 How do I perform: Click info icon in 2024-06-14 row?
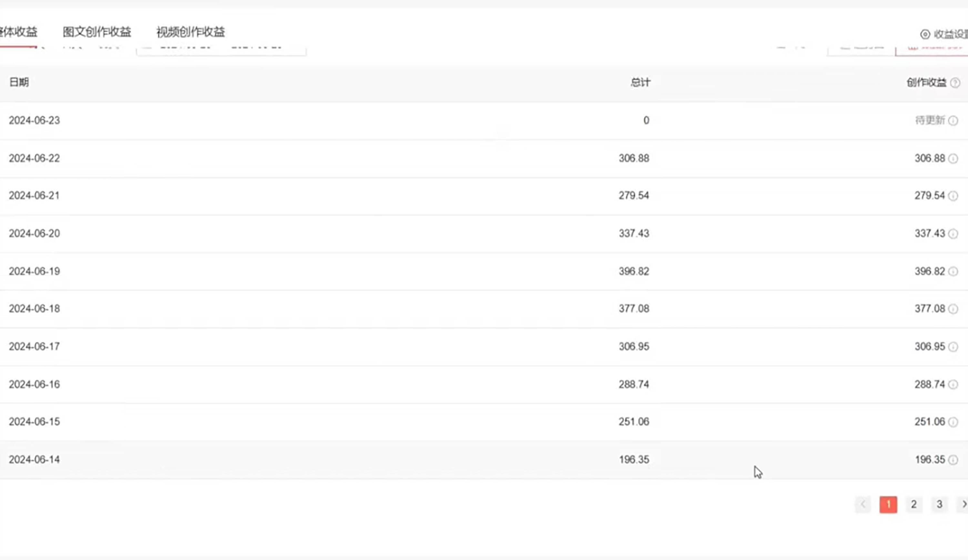click(x=953, y=460)
